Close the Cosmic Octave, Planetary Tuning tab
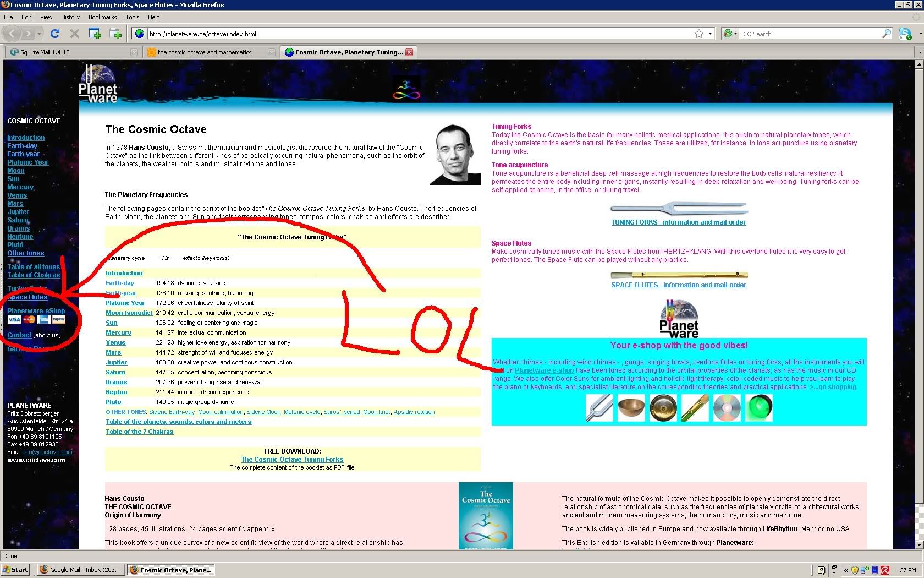The width and height of the screenshot is (924, 578). pos(409,52)
